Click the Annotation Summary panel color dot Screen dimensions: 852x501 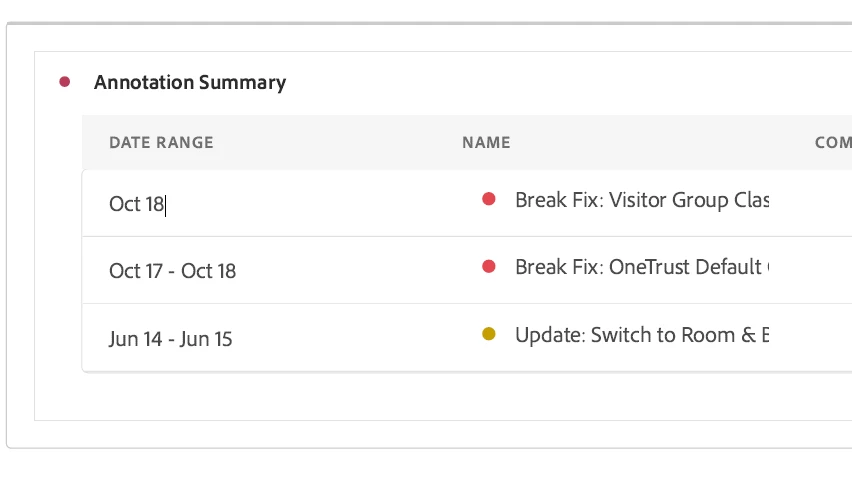click(65, 82)
